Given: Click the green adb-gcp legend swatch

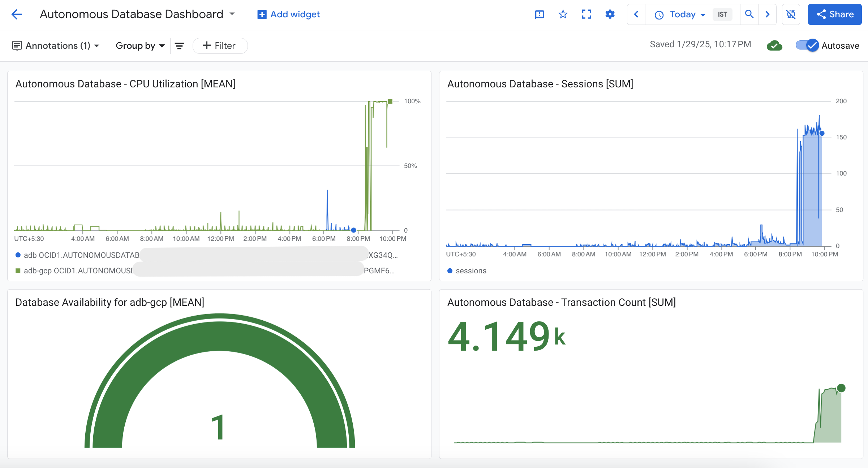Looking at the screenshot, I should click(18, 271).
